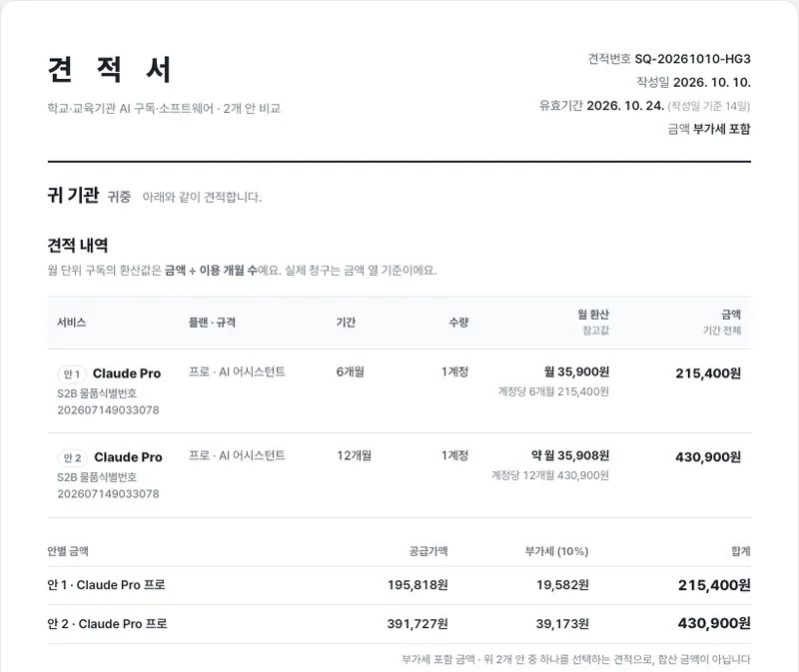799x672 pixels.
Task: Select the quote number SQ-20261010-HG3
Action: point(692,59)
